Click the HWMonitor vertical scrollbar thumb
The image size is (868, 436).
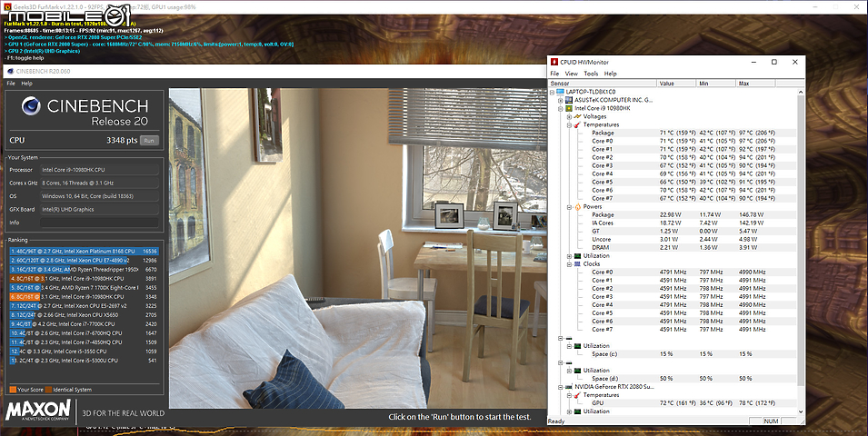click(x=800, y=242)
